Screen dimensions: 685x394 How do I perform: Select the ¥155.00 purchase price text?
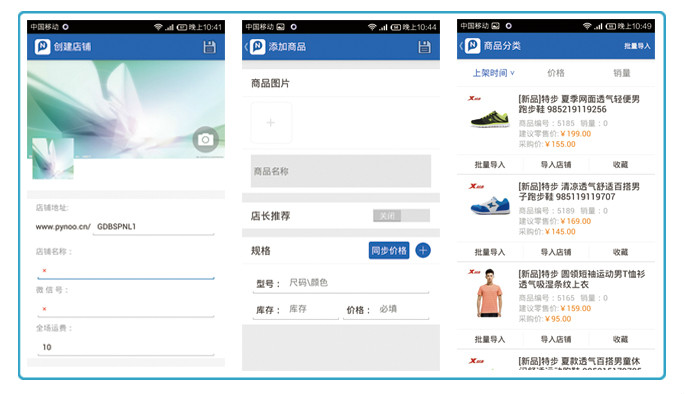(560, 144)
